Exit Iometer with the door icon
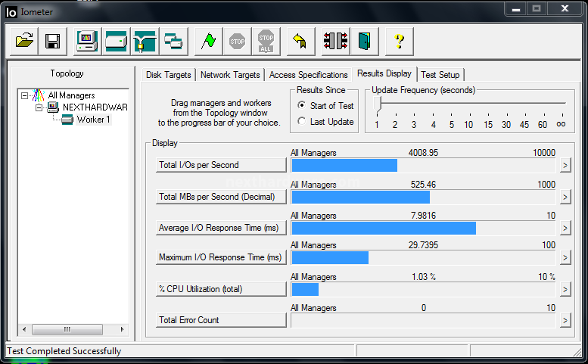The width and height of the screenshot is (588, 364). (365, 41)
